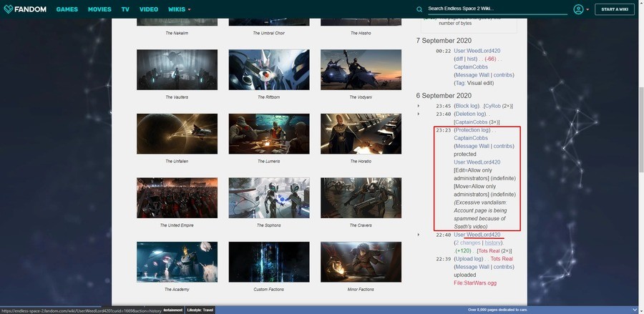Open the CyRob user link
The image size is (644, 314).
coord(493,106)
